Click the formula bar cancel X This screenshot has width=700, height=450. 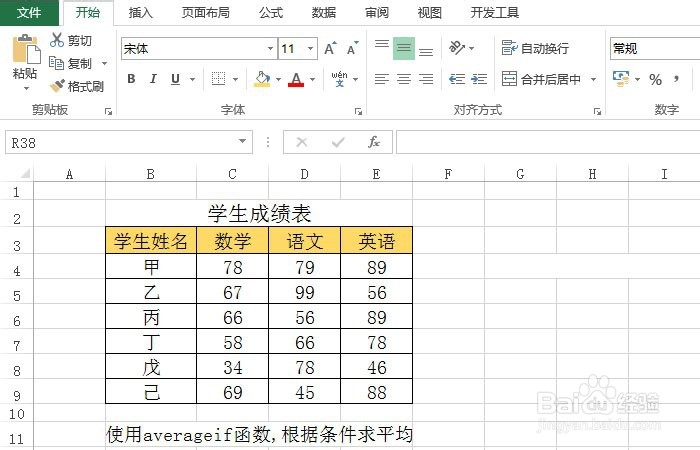tap(302, 142)
